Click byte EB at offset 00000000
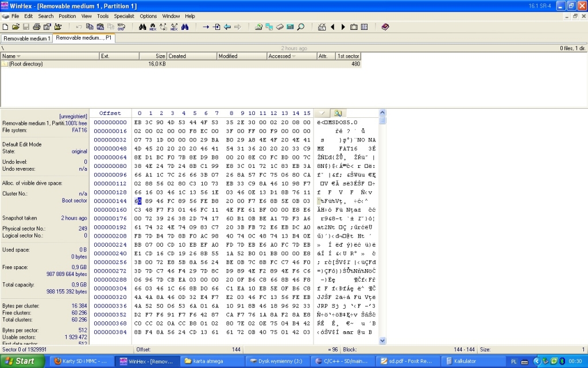Viewport: 588px width, 368px height. click(138, 122)
